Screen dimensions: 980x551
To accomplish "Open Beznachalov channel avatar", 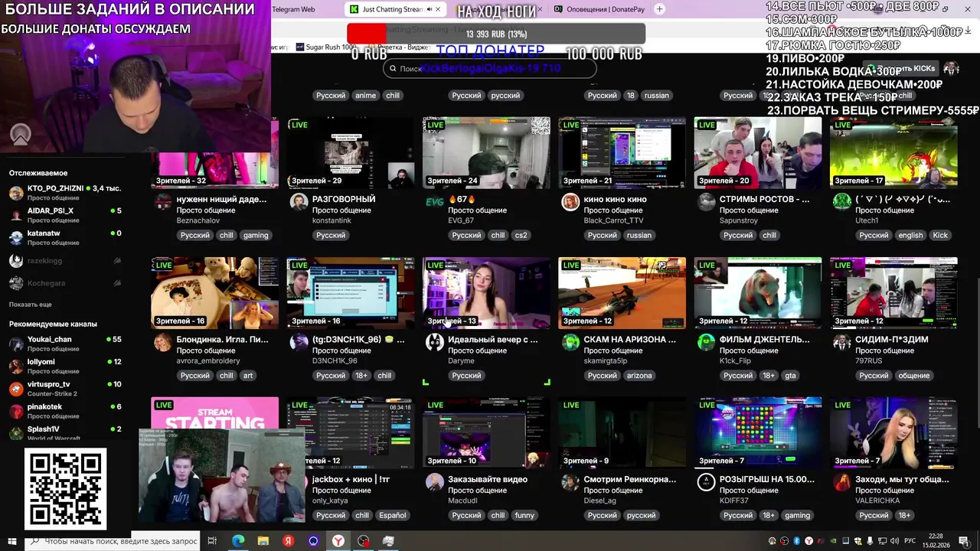I will pos(163,202).
